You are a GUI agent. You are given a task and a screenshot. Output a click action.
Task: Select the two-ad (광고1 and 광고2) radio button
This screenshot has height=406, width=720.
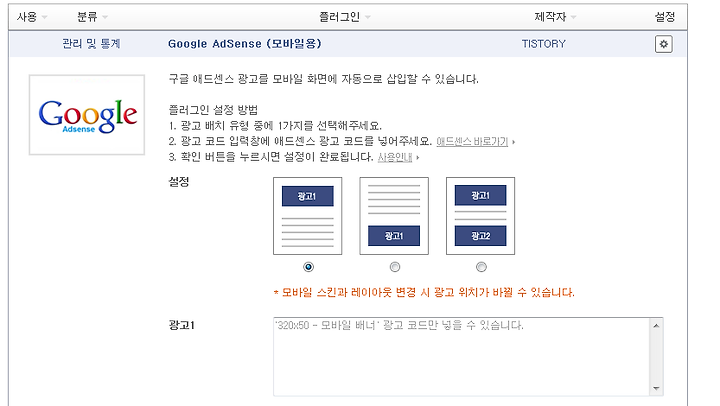point(481,267)
